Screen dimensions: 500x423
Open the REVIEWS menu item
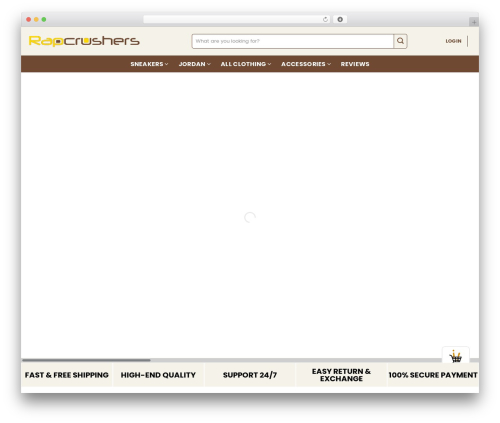pyautogui.click(x=355, y=64)
